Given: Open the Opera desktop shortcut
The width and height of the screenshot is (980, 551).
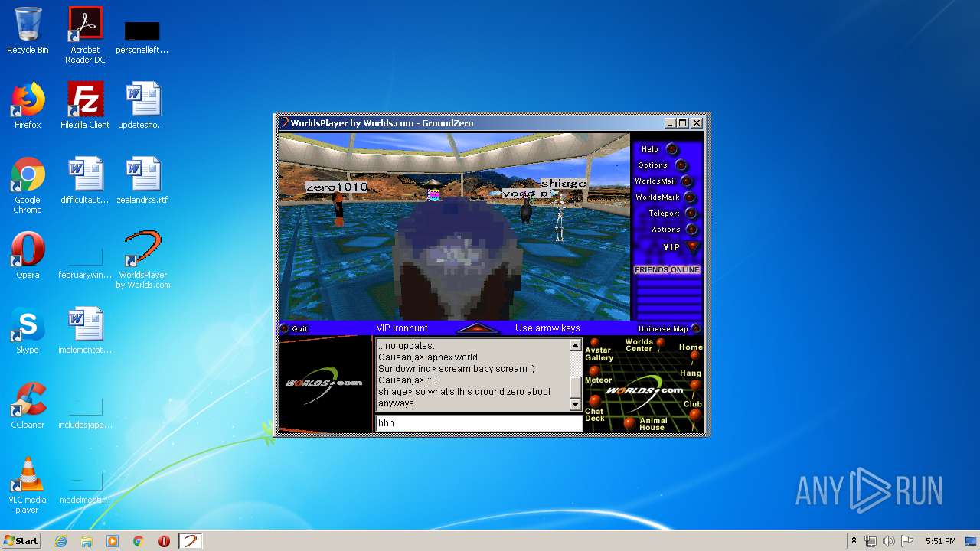Looking at the screenshot, I should tap(28, 256).
